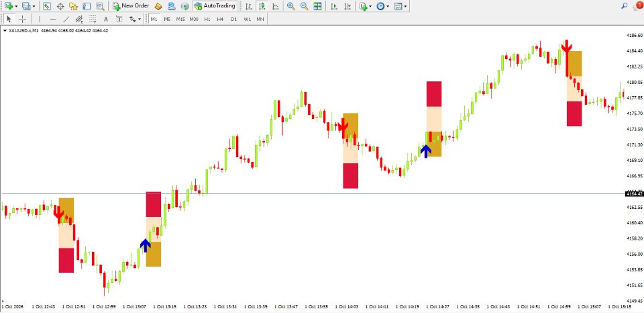The height and width of the screenshot is (313, 644).
Task: Open the Indicators list icon
Action: (363, 6)
